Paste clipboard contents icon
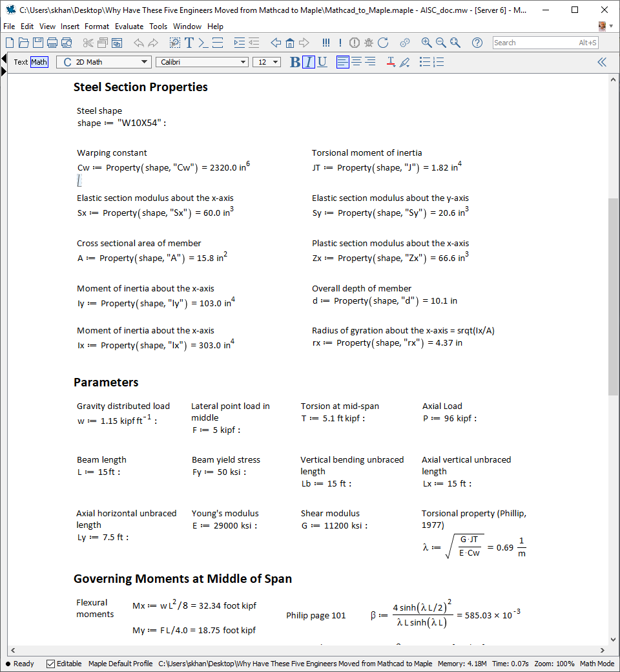The height and width of the screenshot is (672, 620). pyautogui.click(x=116, y=43)
